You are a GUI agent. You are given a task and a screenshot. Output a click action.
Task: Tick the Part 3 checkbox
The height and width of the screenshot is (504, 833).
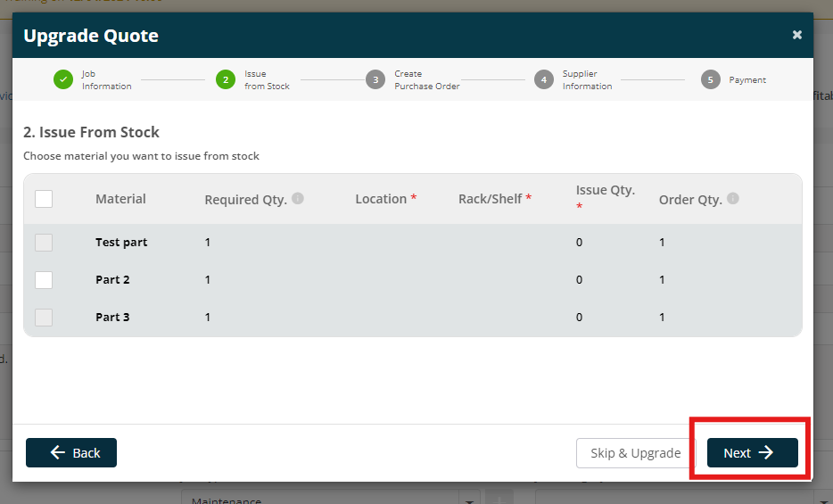44,318
